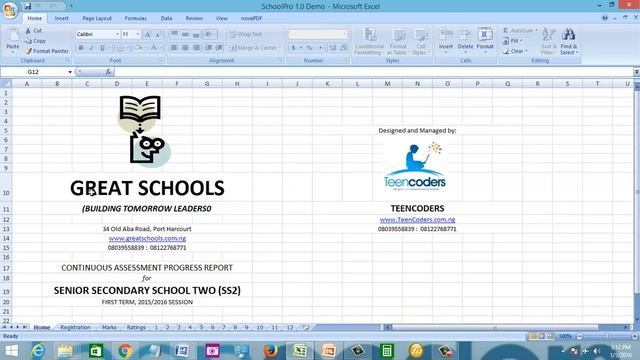Viewport: 640px width, 360px height.
Task: Toggle Wrap Text
Action: click(x=246, y=34)
